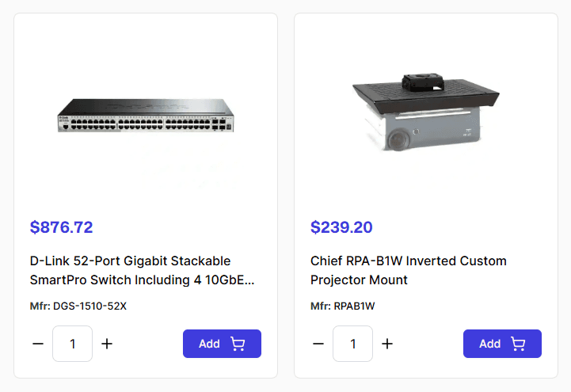
Task: Decrease quantity for the Chief projector mount
Action: pos(318,344)
